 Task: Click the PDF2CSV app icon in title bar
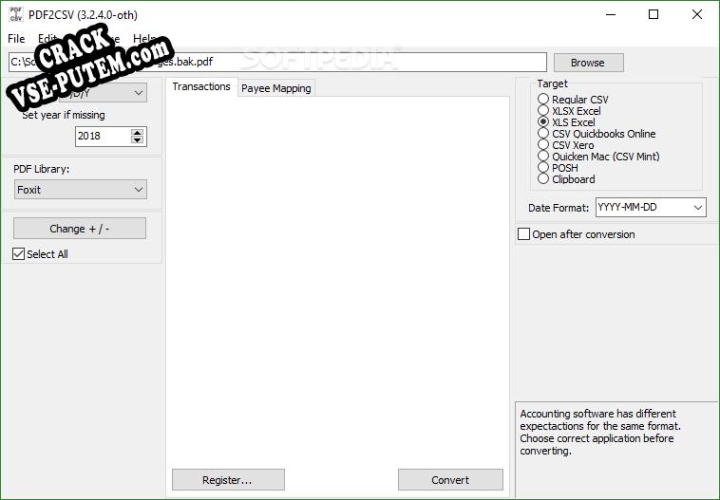coord(16,14)
